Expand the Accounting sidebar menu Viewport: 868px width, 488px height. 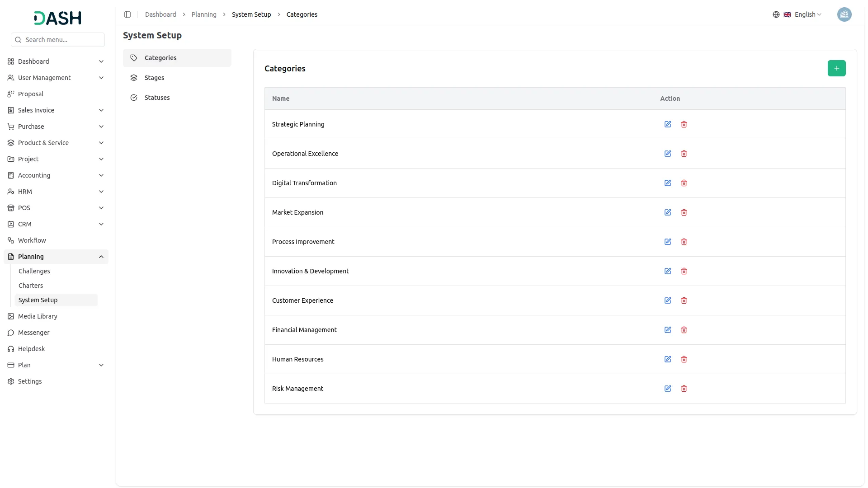(56, 175)
